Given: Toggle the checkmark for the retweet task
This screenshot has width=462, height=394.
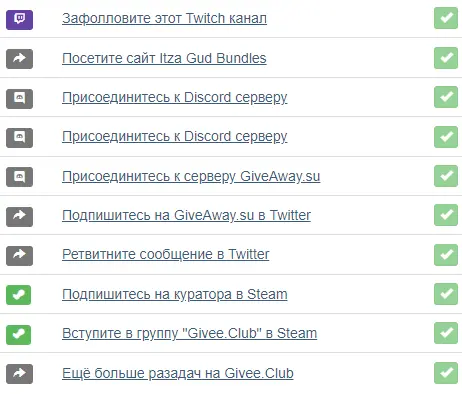Looking at the screenshot, I should [446, 255].
